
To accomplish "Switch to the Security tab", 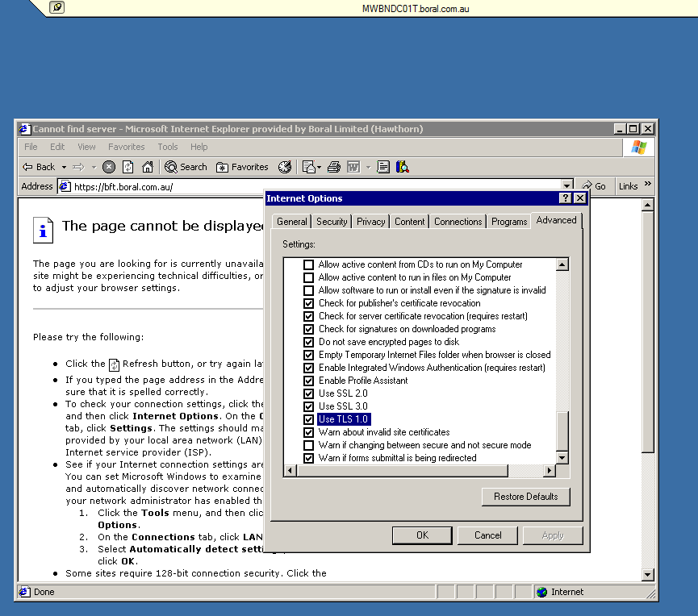I will click(x=332, y=222).
